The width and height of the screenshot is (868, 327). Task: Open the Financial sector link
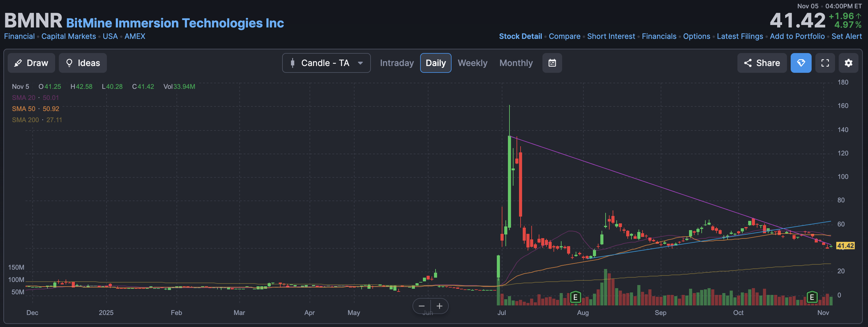19,36
